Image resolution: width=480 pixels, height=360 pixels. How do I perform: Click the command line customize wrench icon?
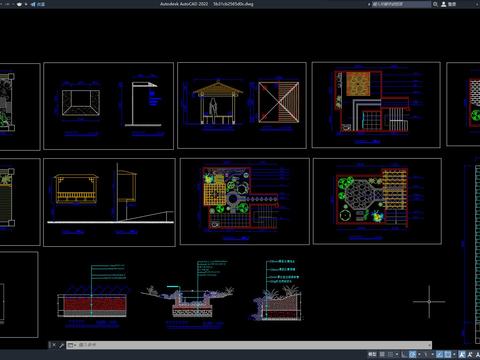(x=61, y=345)
